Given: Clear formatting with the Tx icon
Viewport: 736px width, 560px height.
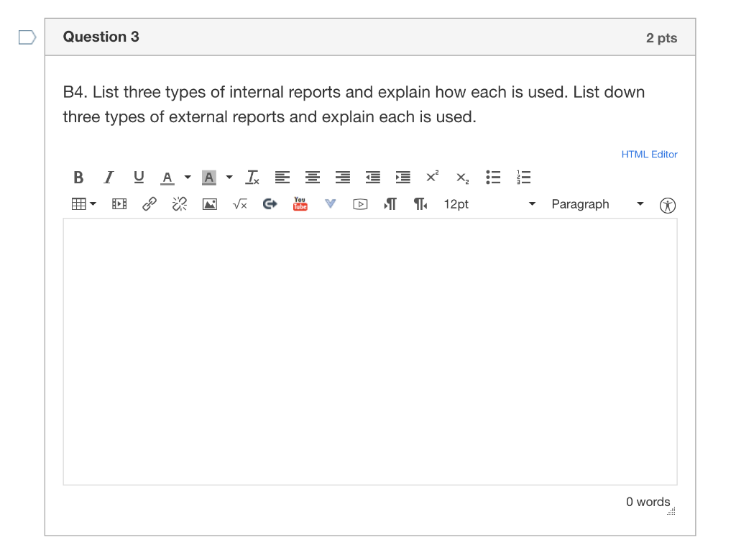Looking at the screenshot, I should pos(252,178).
